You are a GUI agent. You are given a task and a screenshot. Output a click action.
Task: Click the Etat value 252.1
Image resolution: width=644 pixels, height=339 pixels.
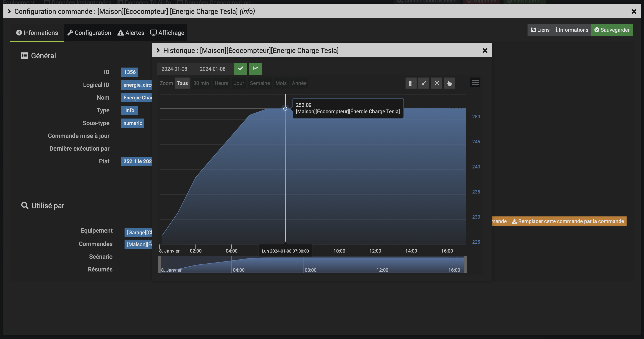point(137,161)
